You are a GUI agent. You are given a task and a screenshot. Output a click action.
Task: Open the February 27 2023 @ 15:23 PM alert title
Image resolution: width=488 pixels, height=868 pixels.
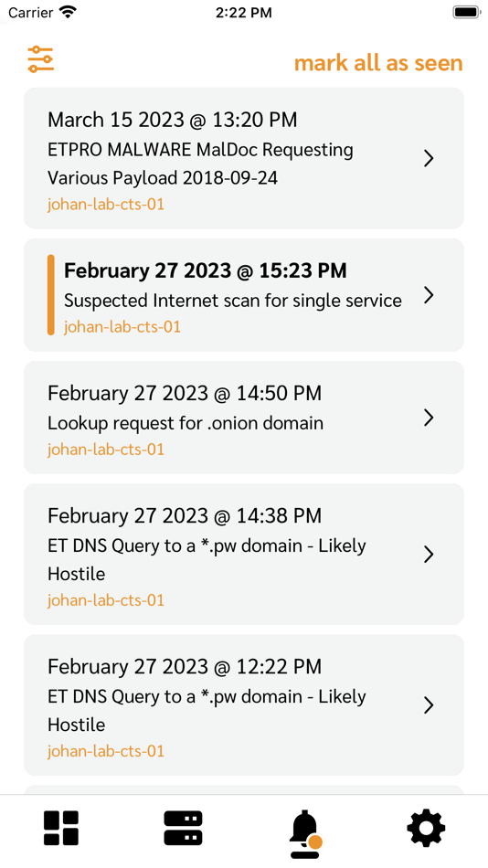pos(206,270)
